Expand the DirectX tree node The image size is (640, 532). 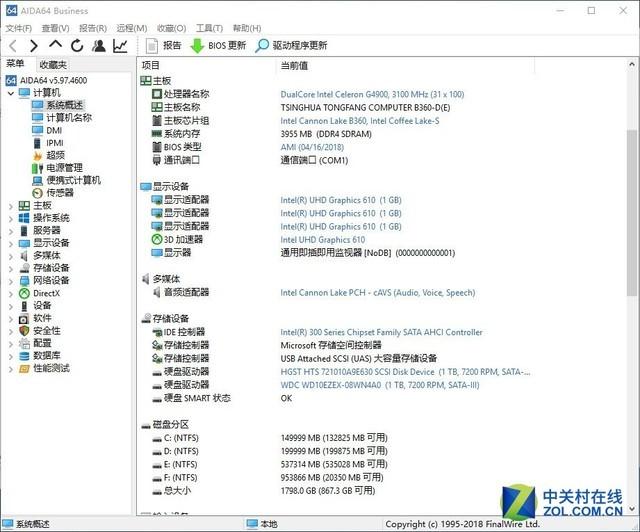click(11, 294)
